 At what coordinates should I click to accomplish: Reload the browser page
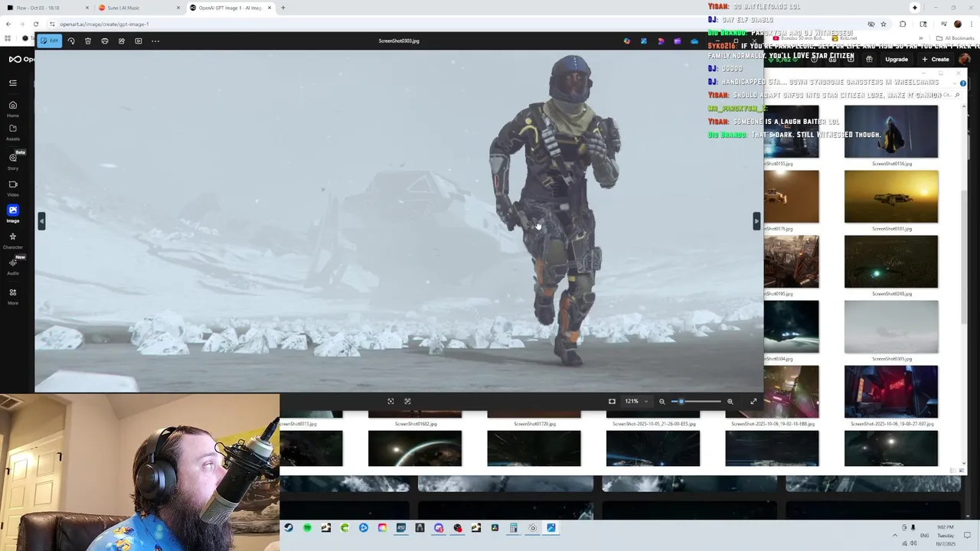click(x=36, y=24)
